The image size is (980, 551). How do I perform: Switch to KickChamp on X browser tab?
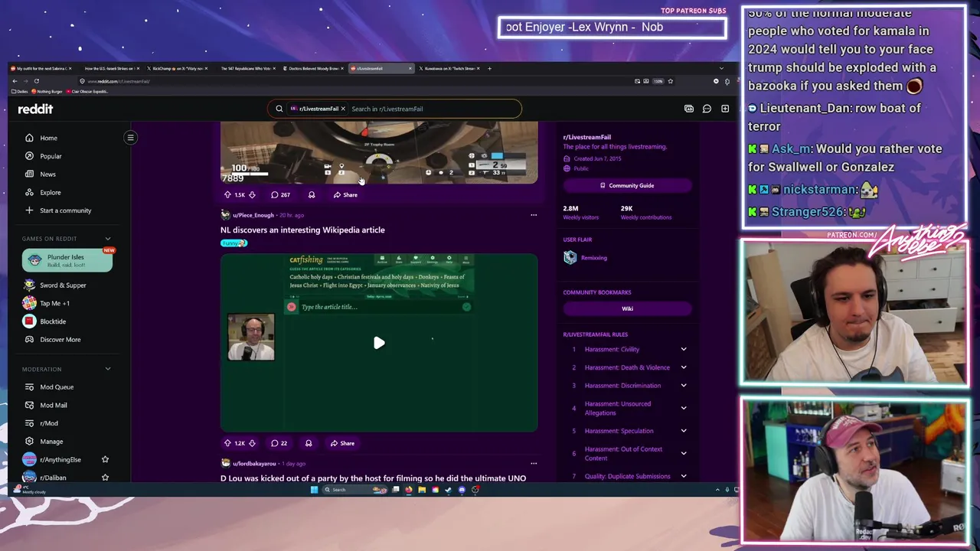pos(177,68)
